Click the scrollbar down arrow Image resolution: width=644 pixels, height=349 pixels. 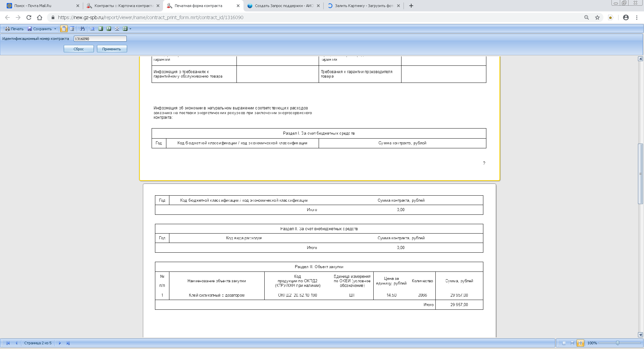pos(640,335)
